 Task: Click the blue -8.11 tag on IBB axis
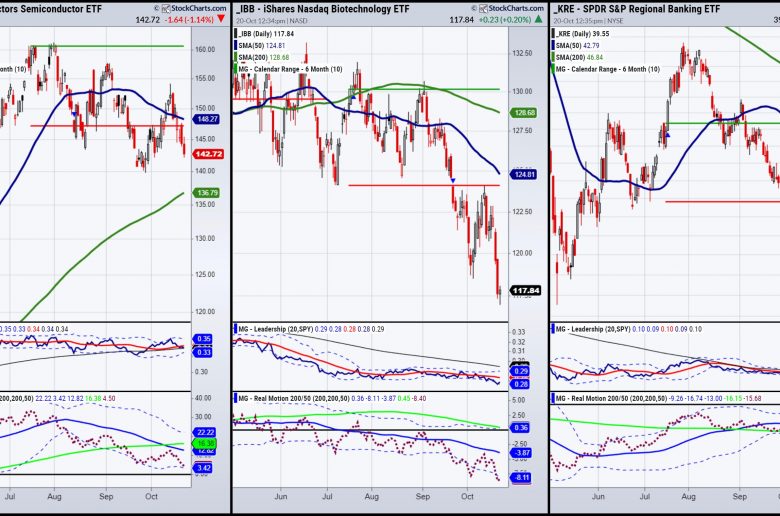pos(521,478)
